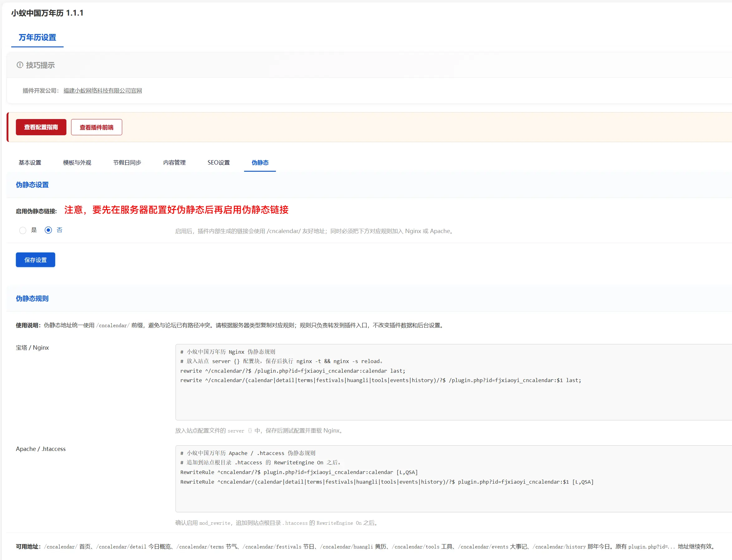
Task: Click the 保存设置 button
Action: pyautogui.click(x=35, y=260)
